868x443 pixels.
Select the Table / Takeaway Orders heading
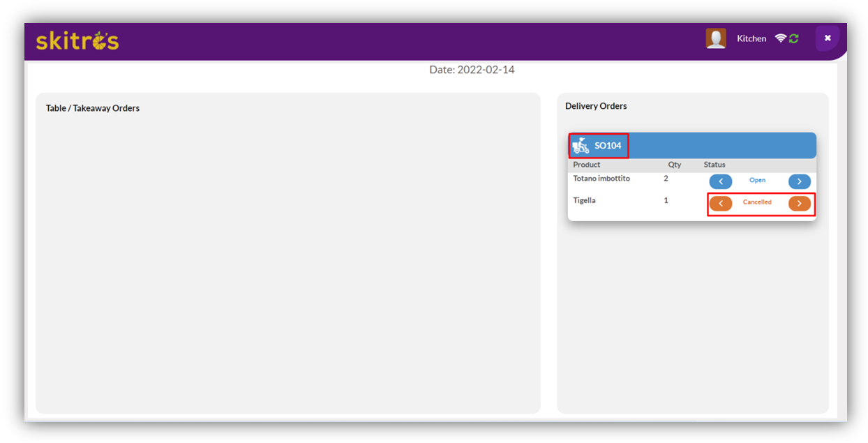93,108
